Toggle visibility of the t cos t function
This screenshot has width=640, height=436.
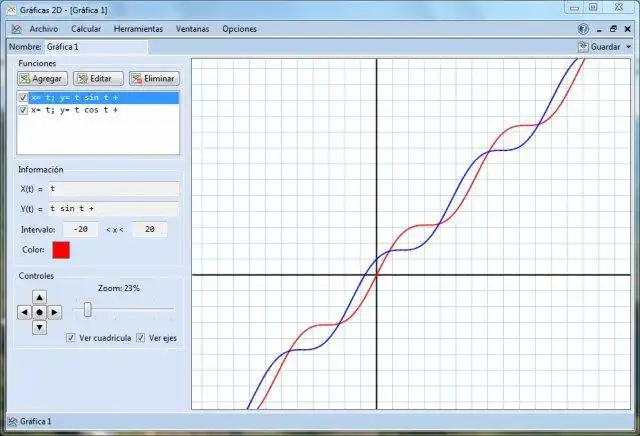tap(23, 110)
